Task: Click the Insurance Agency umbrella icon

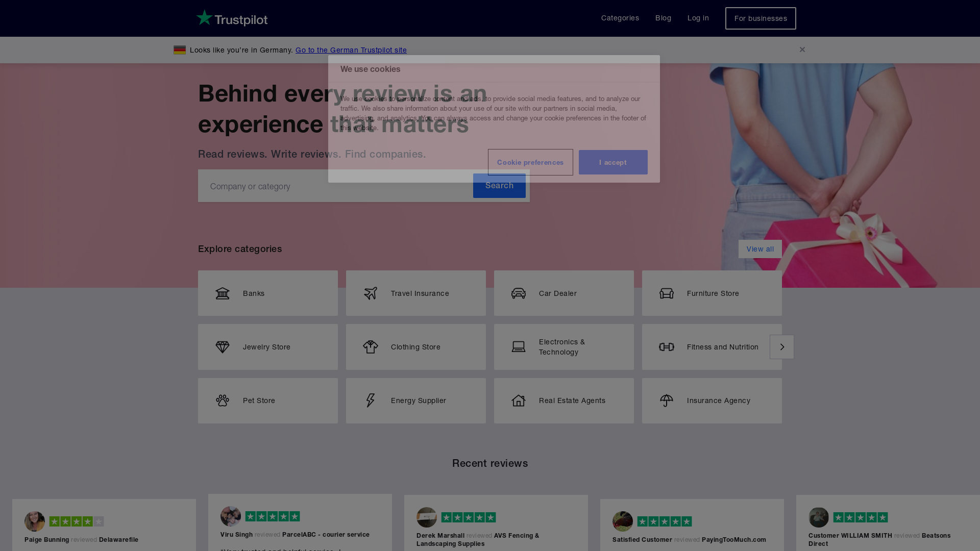Action: click(x=667, y=400)
